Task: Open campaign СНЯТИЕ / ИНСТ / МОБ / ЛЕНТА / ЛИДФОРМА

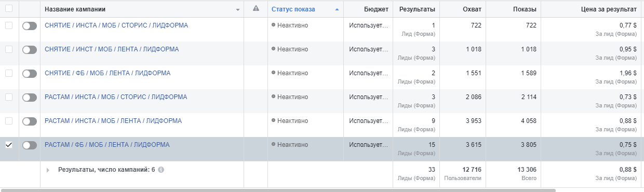Action: click(112, 49)
